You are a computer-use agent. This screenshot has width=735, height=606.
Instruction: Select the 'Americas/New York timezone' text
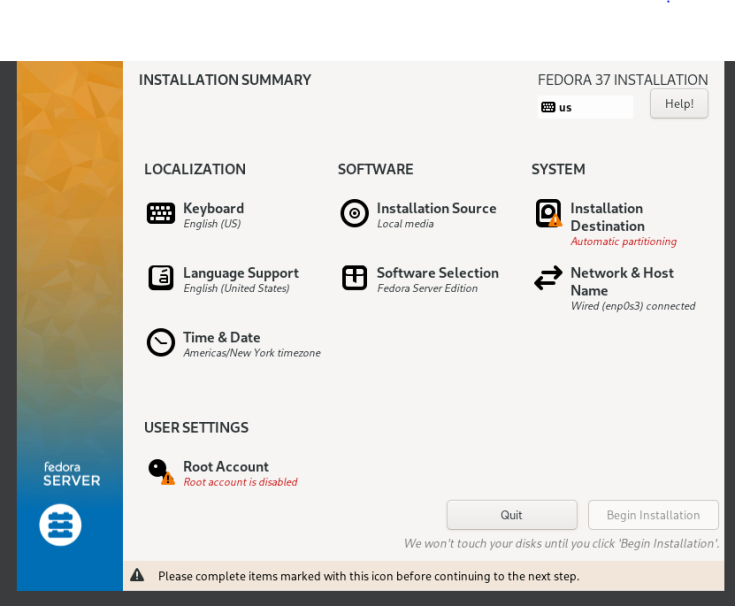click(x=251, y=353)
